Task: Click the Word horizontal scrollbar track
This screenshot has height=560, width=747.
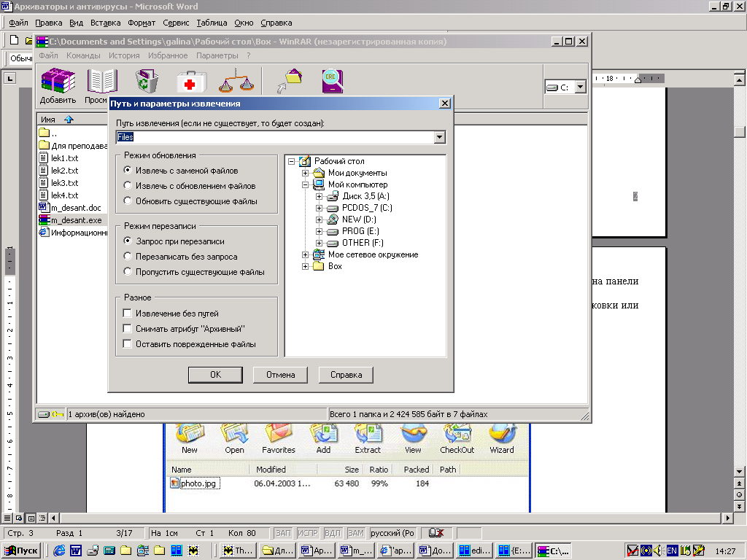Action: click(x=391, y=518)
